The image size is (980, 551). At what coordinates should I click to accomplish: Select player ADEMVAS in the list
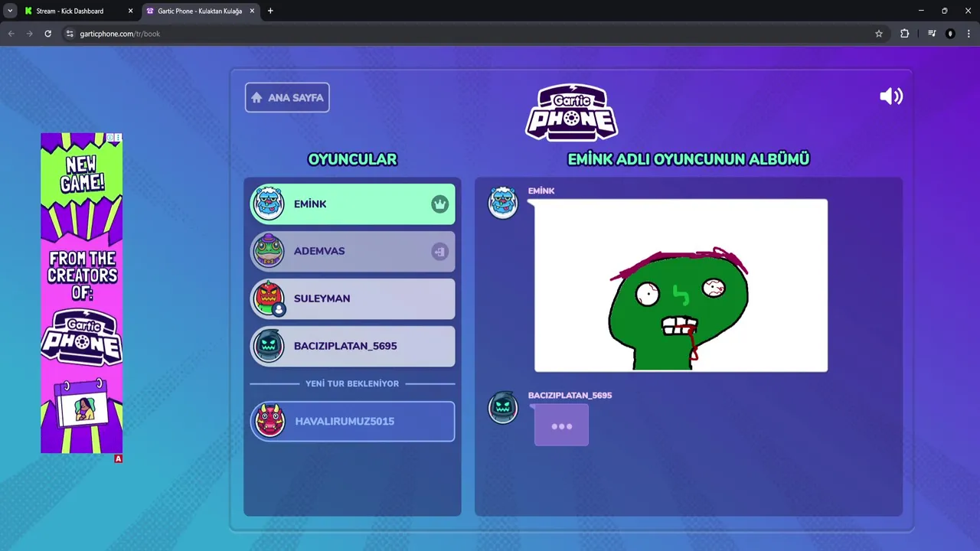[352, 251]
